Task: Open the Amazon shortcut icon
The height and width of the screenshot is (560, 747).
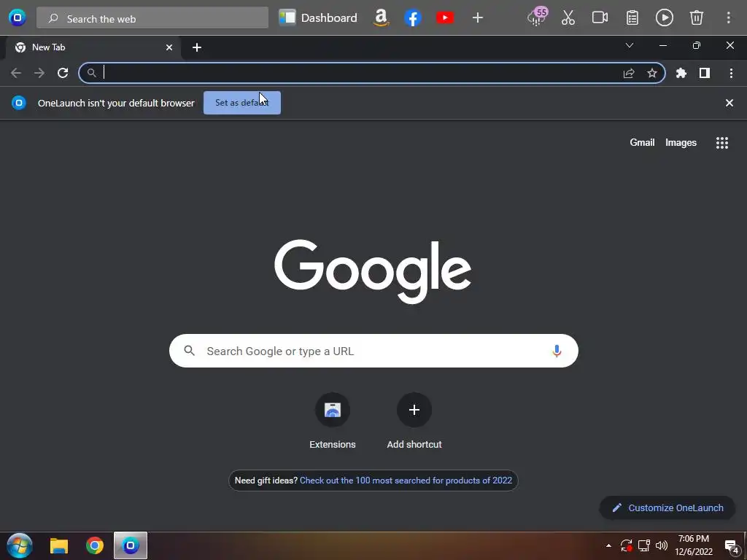Action: click(381, 18)
